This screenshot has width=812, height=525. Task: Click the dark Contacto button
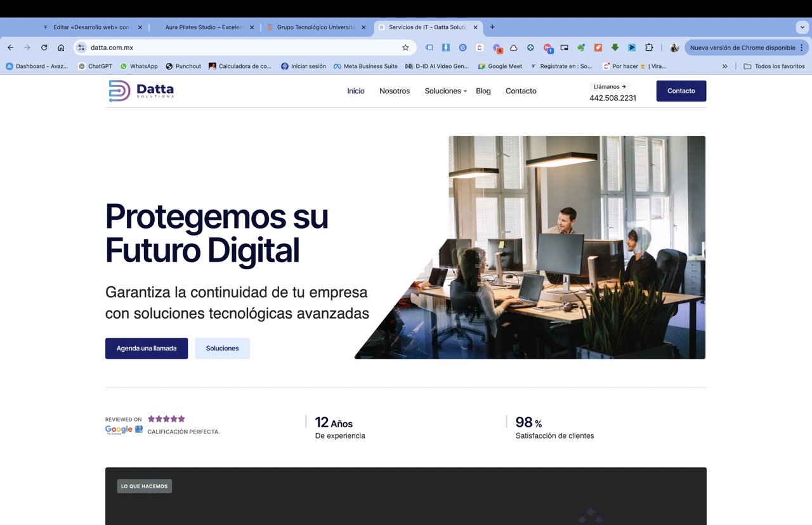681,91
